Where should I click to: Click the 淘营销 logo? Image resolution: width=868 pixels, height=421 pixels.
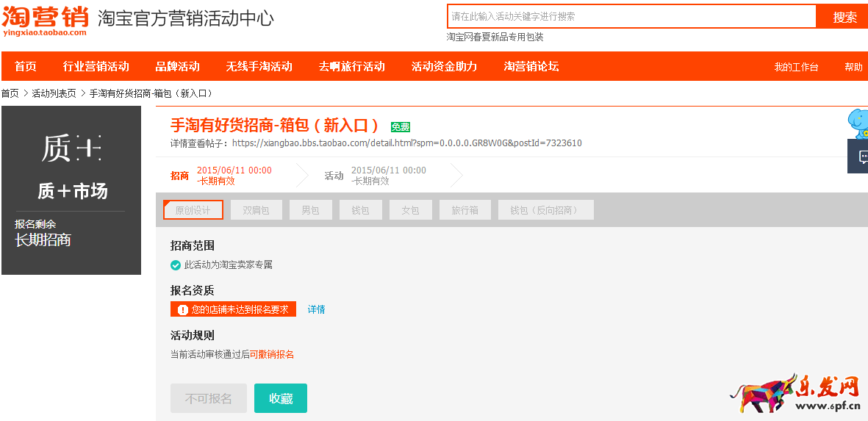[x=45, y=20]
